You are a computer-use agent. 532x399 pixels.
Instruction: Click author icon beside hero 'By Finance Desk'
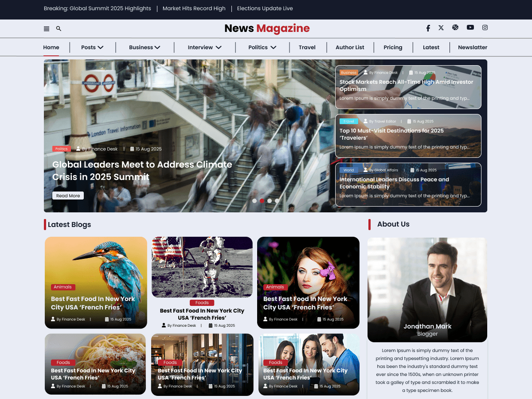tap(78, 149)
